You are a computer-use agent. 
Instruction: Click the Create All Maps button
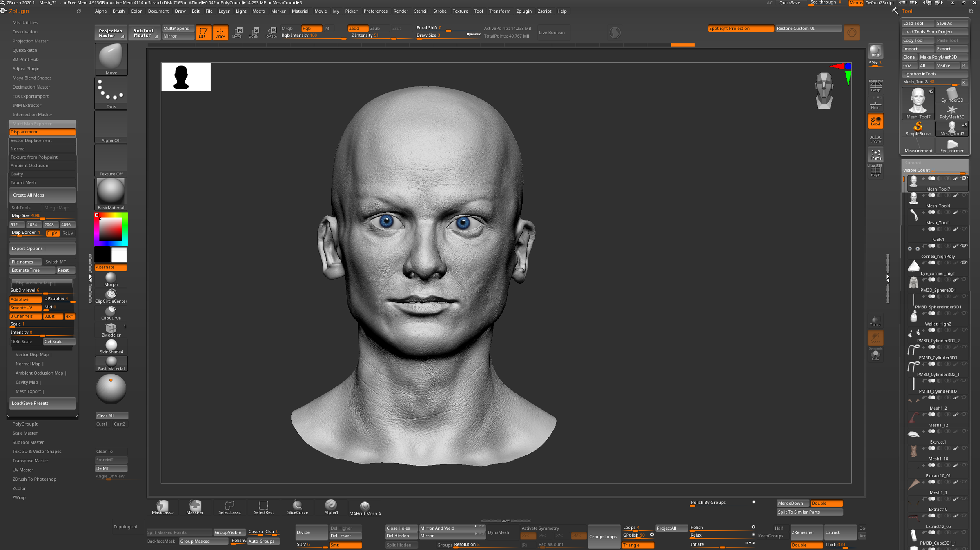pos(42,195)
